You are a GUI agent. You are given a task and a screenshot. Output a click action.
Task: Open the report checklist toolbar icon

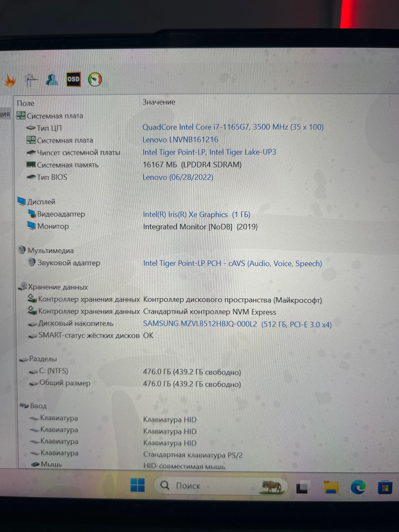[x=32, y=80]
